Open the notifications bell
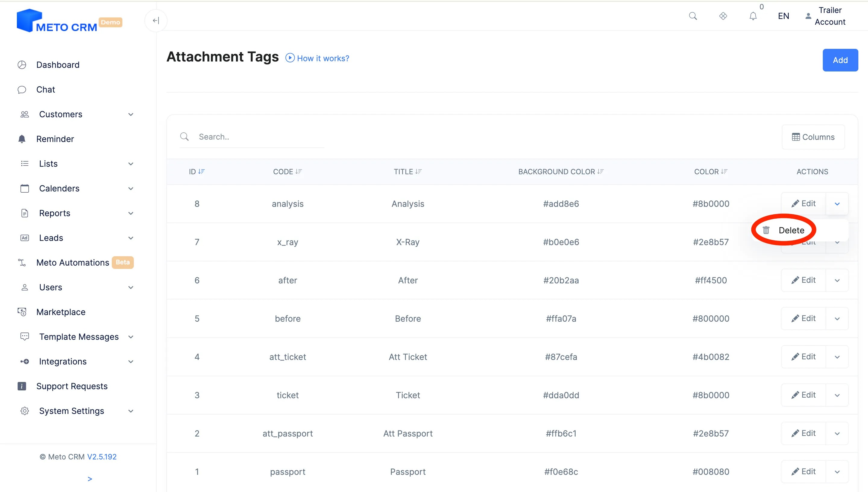This screenshot has width=868, height=492. [x=753, y=16]
